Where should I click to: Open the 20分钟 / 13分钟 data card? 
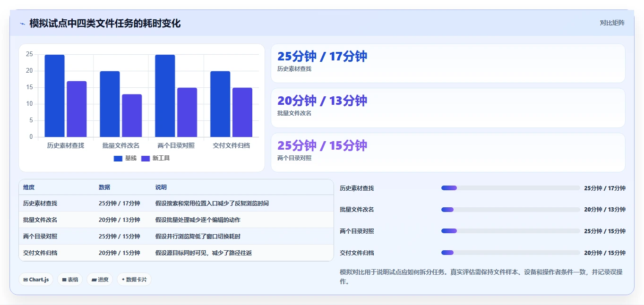click(448, 108)
